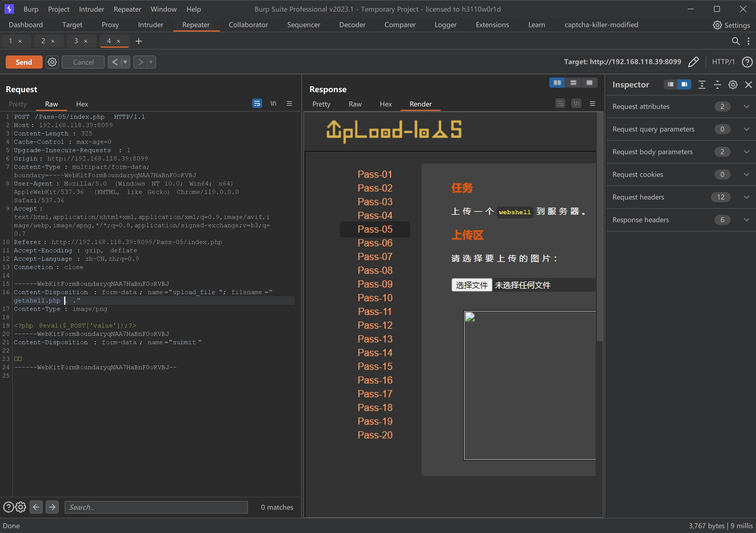Open Pass-06 link in rendered page

pyautogui.click(x=375, y=243)
